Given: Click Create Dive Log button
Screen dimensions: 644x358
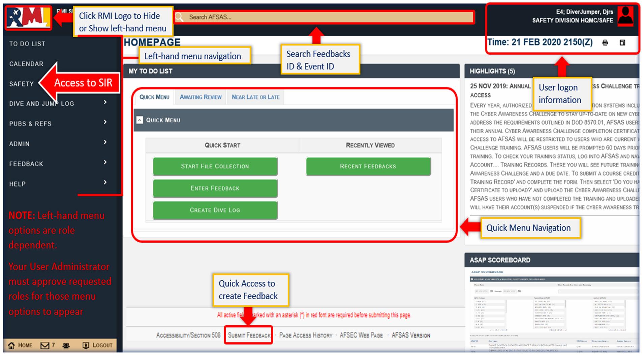Looking at the screenshot, I should [215, 210].
